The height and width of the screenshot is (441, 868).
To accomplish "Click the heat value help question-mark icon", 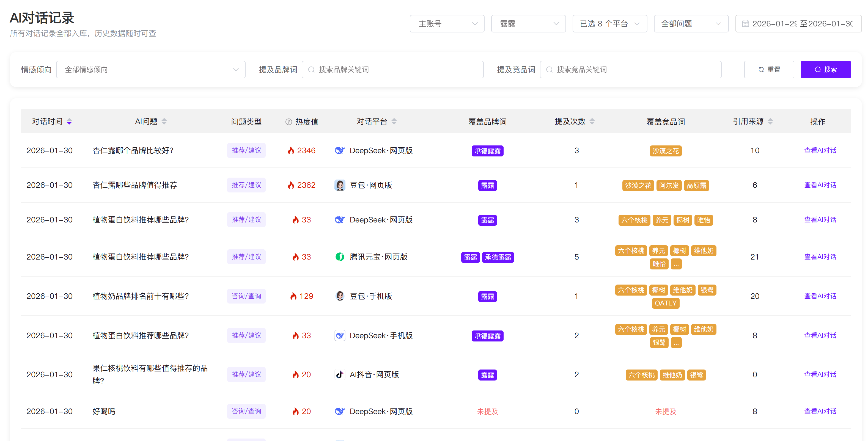I will (x=289, y=122).
